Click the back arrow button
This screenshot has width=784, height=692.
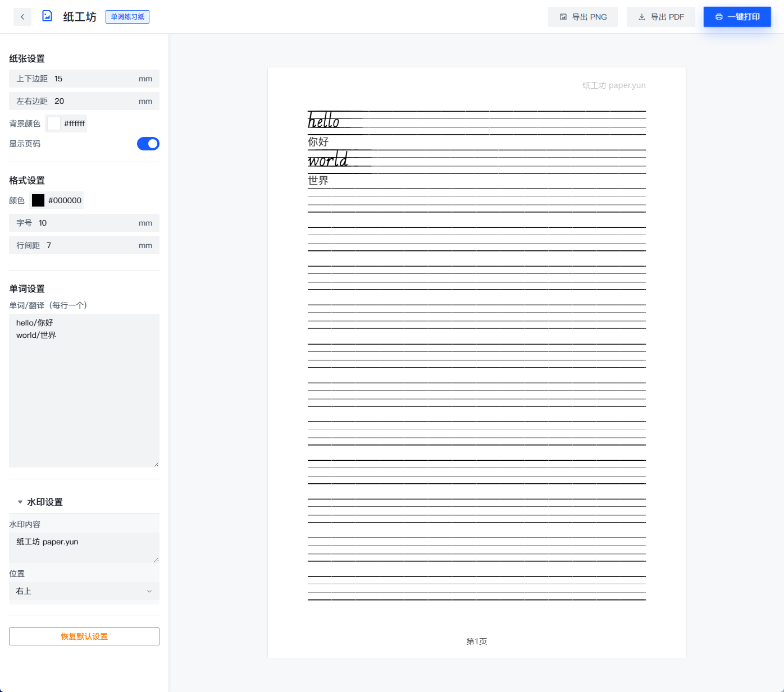tap(22, 17)
